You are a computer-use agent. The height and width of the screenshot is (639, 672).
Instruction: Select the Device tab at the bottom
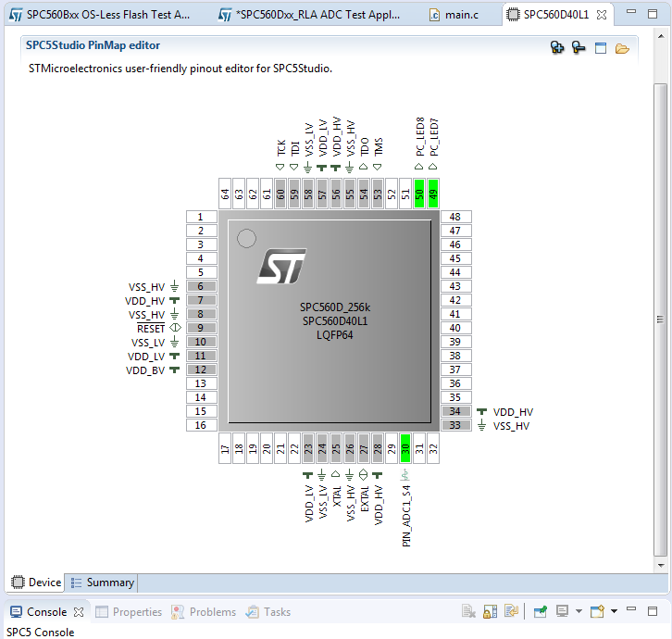[x=36, y=583]
